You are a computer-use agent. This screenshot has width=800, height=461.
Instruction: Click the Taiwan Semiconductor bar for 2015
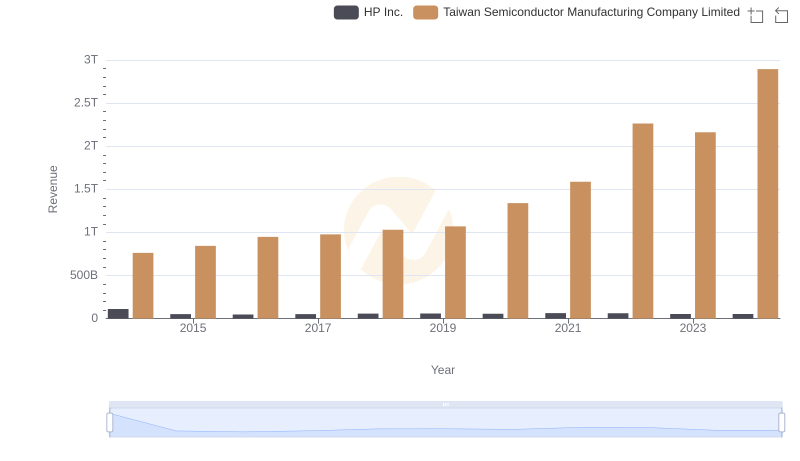click(x=206, y=282)
